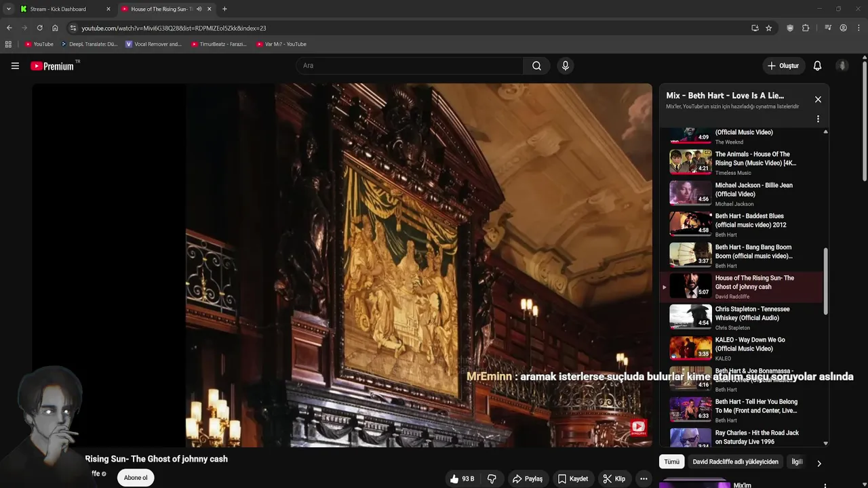Play KALEO Way Down We Go
Viewport: 868px width, 488px height.
coord(743,348)
